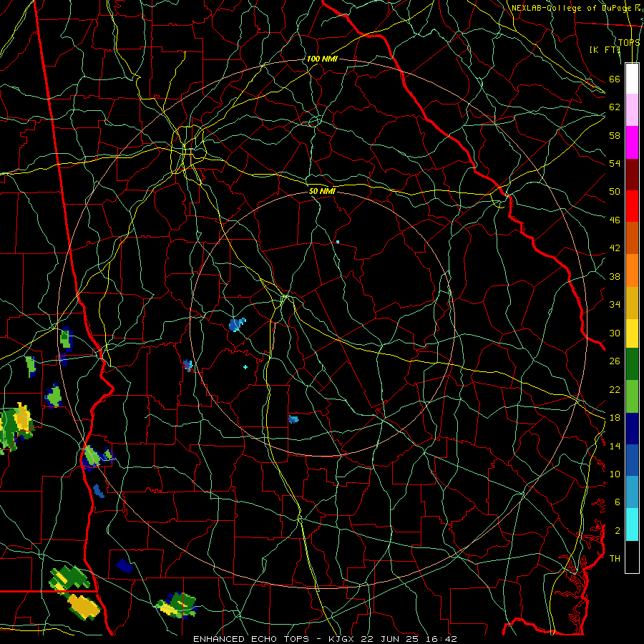644x644 pixels.
Task: Click the legend value "34"
Action: tap(615, 305)
